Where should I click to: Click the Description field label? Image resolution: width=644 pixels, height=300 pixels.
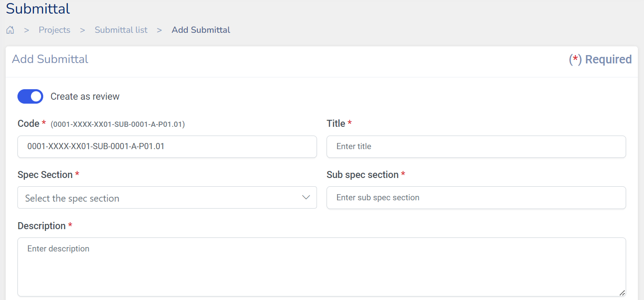(41, 226)
